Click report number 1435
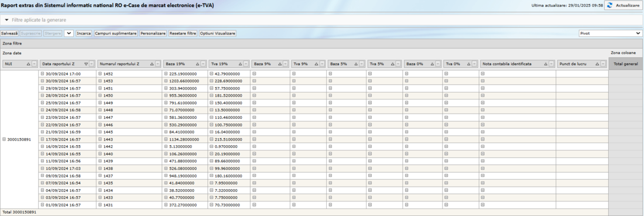This screenshot has height=216, width=644. (x=108, y=183)
